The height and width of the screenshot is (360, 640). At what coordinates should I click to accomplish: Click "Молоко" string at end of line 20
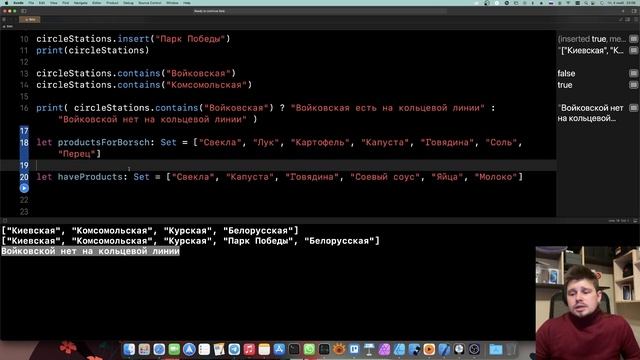pos(496,177)
